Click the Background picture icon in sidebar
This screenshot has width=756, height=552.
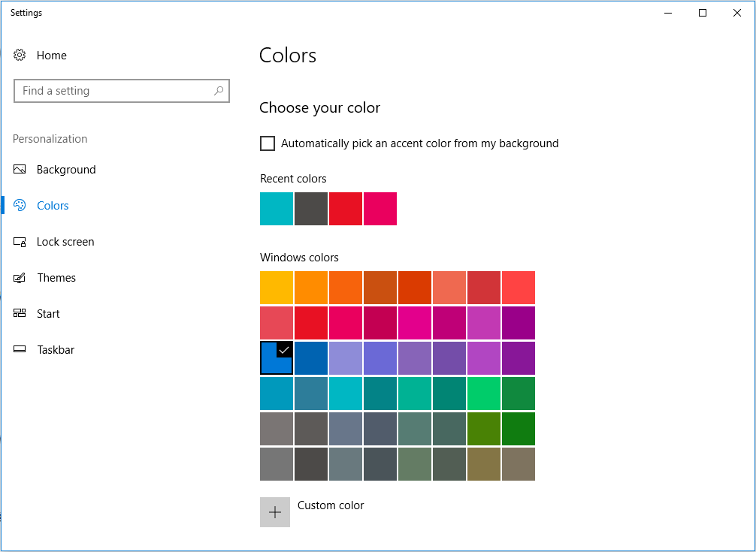(20, 170)
